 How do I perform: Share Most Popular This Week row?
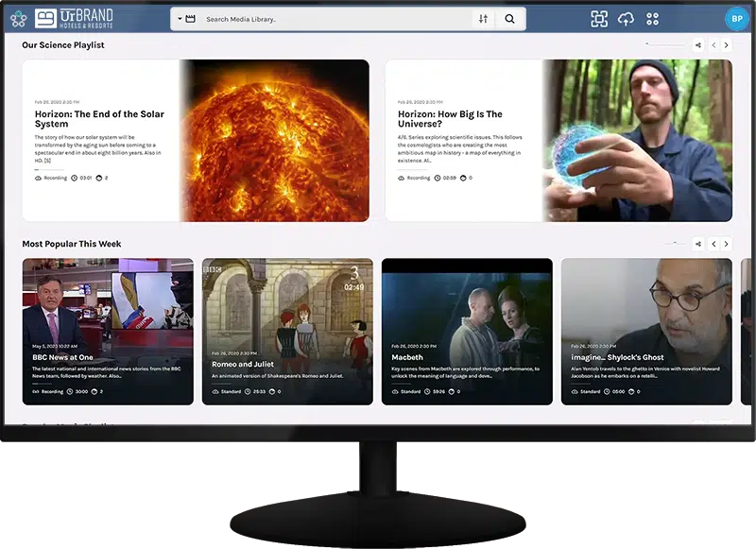(x=698, y=244)
